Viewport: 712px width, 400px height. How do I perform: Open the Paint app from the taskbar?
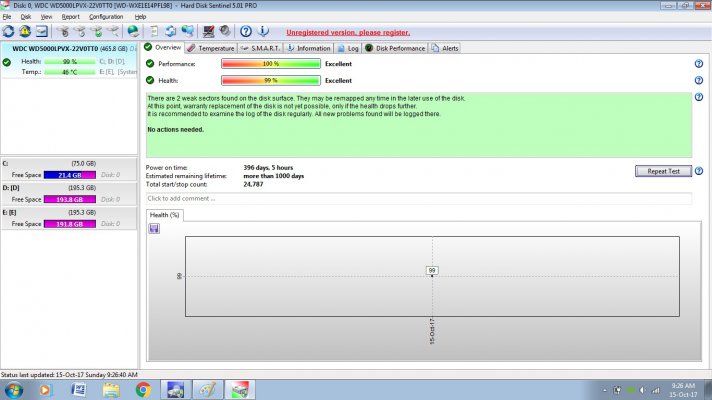(208, 390)
